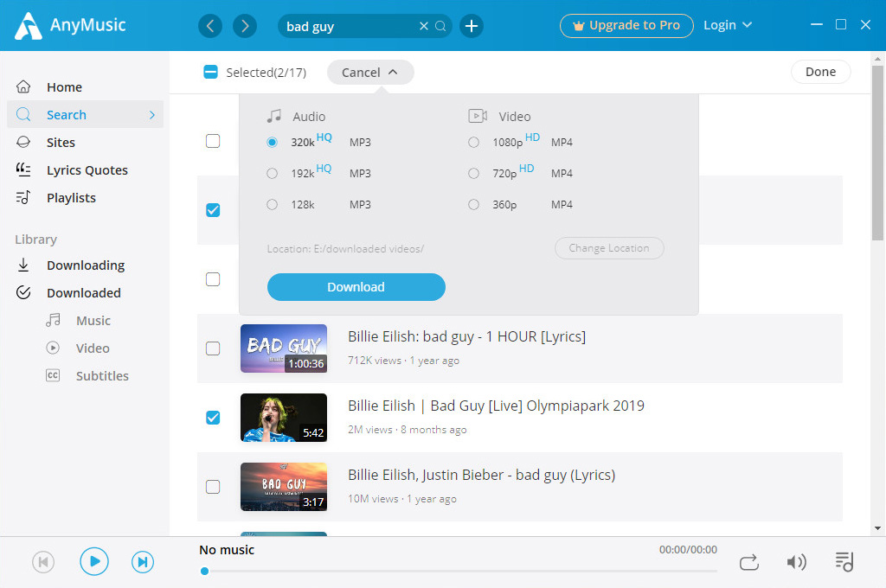Select 192k HQ MP3 audio quality
The height and width of the screenshot is (588, 886).
273,174
